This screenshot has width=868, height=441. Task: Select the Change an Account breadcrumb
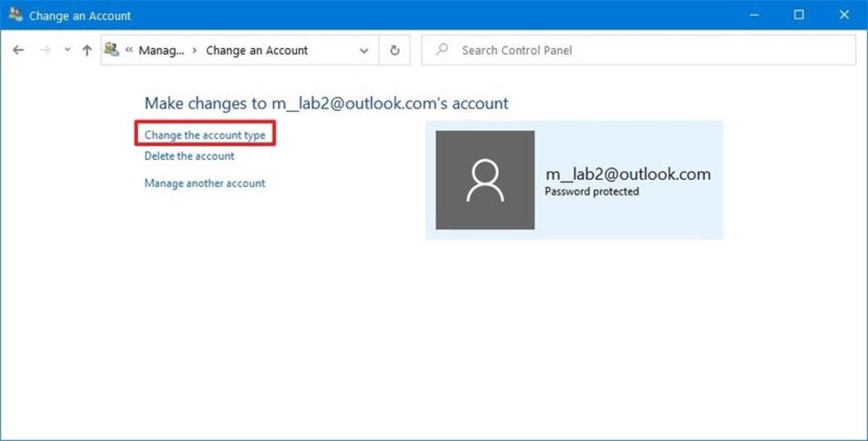257,51
